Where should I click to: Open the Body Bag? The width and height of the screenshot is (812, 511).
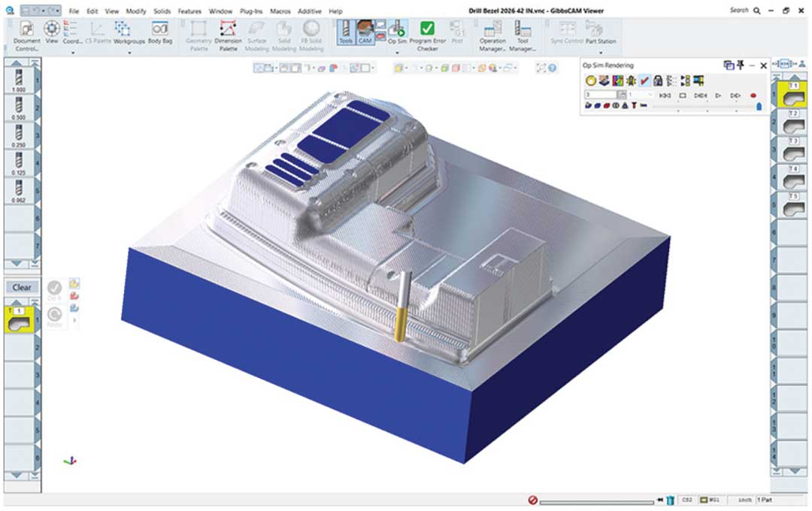click(x=160, y=33)
